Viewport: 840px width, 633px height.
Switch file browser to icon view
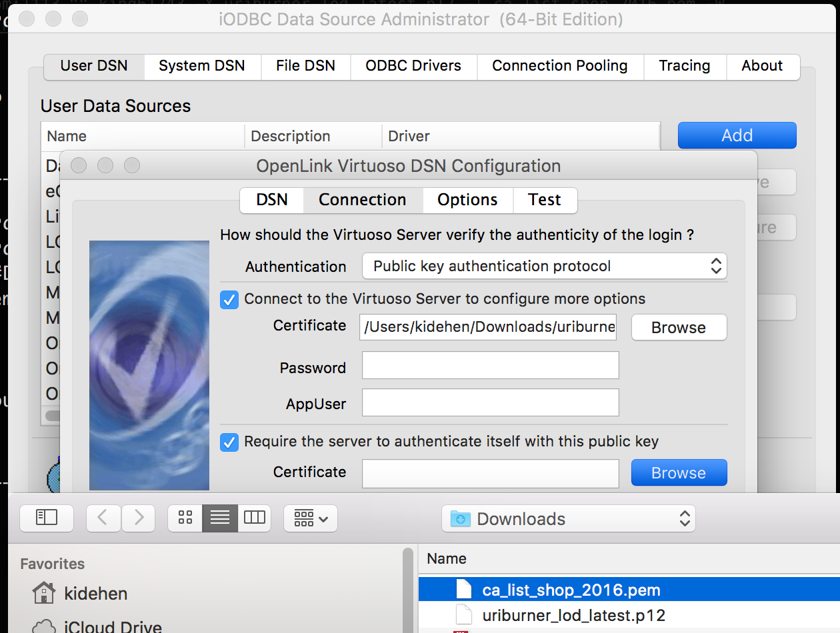pos(185,518)
